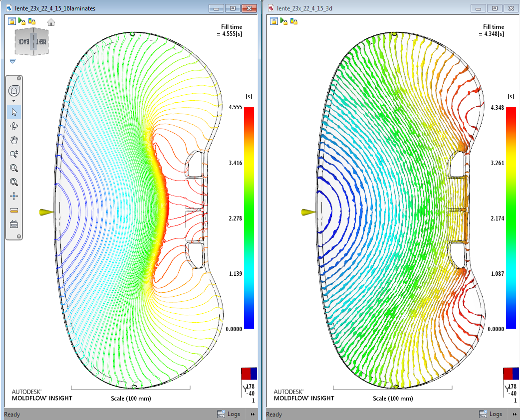Collapse the panel using the blue arrow below ViewCube
The height and width of the screenshot is (420, 520).
pos(13,61)
